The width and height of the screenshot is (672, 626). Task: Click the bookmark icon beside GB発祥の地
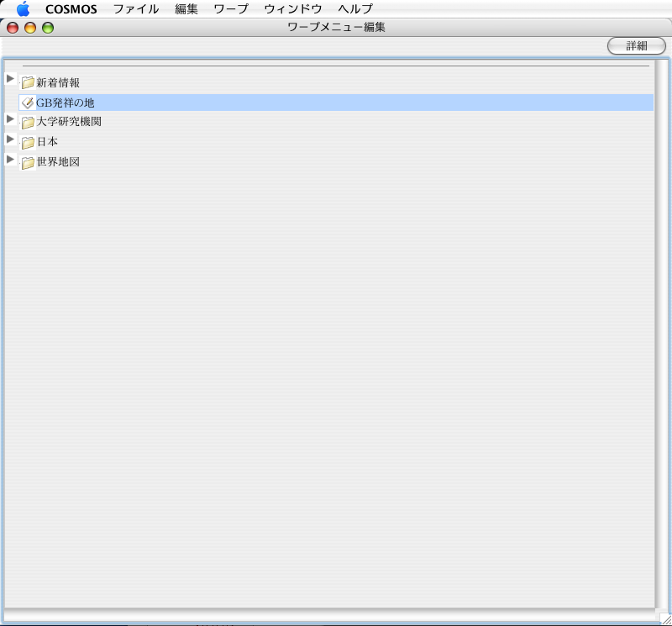point(28,103)
